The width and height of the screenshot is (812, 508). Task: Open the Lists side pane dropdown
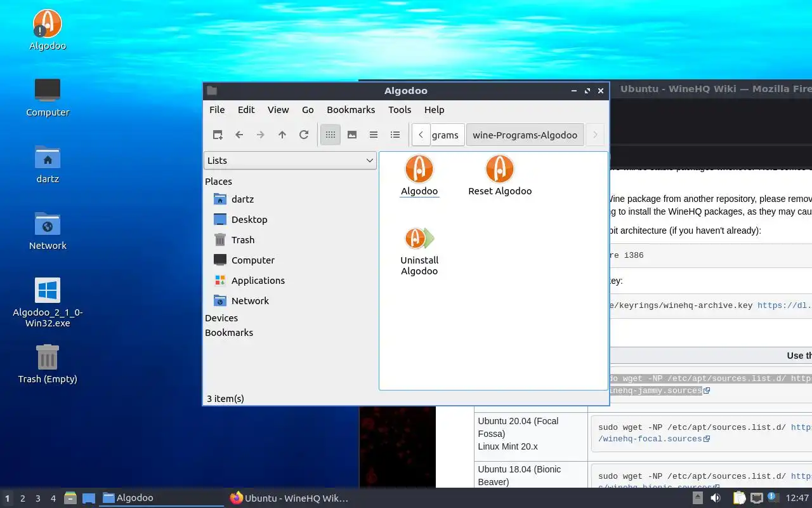pyautogui.click(x=291, y=161)
